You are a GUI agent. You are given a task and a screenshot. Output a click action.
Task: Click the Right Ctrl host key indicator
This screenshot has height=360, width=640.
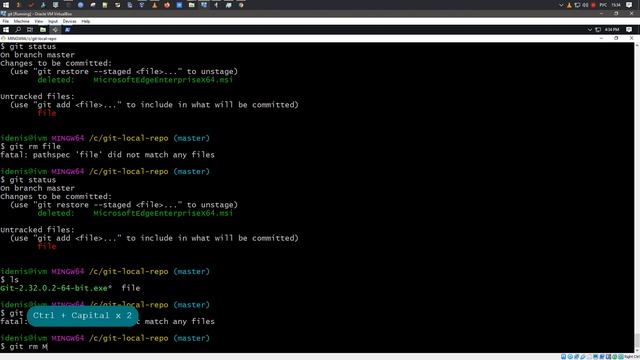pos(631,357)
